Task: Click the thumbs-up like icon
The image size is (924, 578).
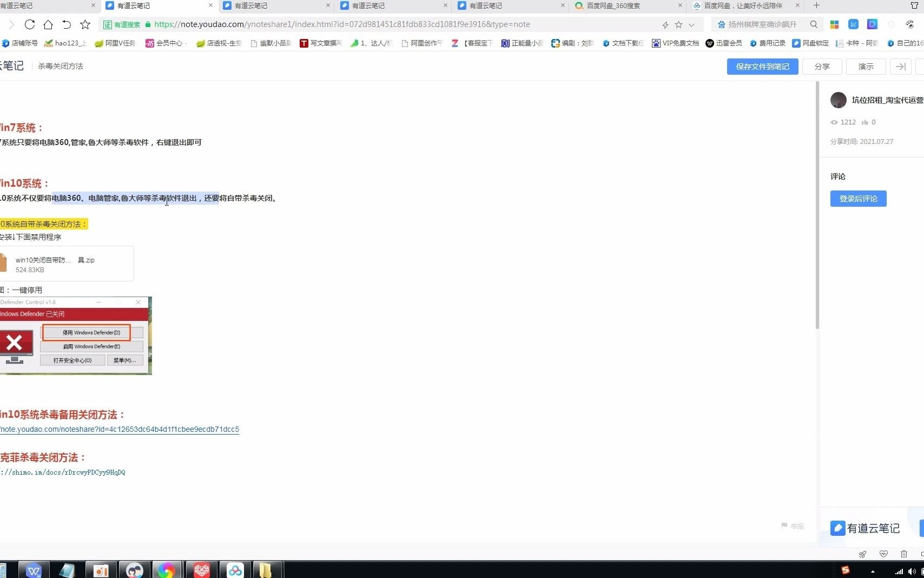Action: pyautogui.click(x=864, y=122)
